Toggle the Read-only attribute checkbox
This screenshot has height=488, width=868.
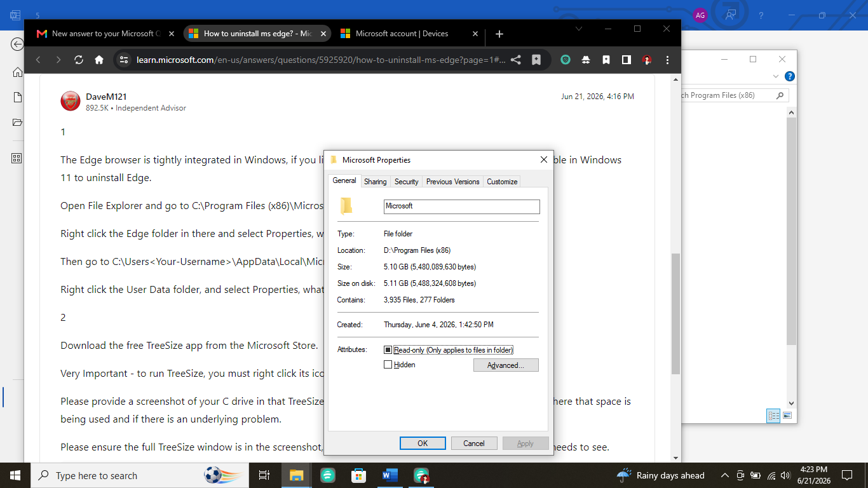[x=388, y=350]
